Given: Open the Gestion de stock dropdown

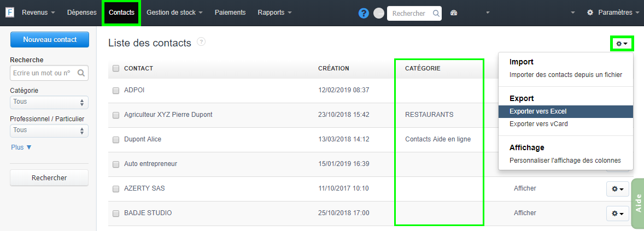Looking at the screenshot, I should point(174,13).
